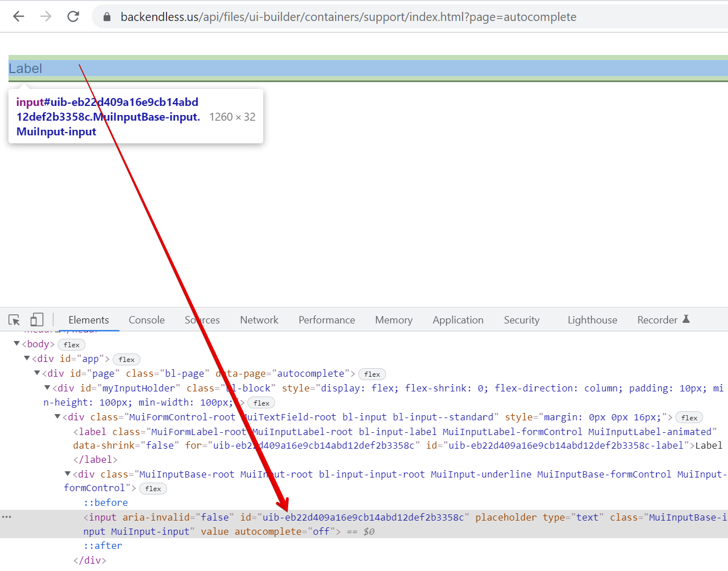Toggle flex badge on MuiFormControl-root div
This screenshot has height=571, width=728.
pos(689,417)
